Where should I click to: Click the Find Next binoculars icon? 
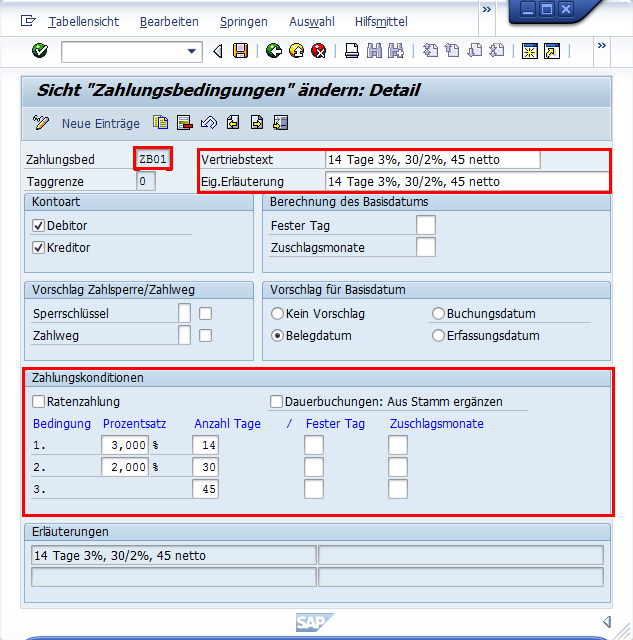click(396, 51)
